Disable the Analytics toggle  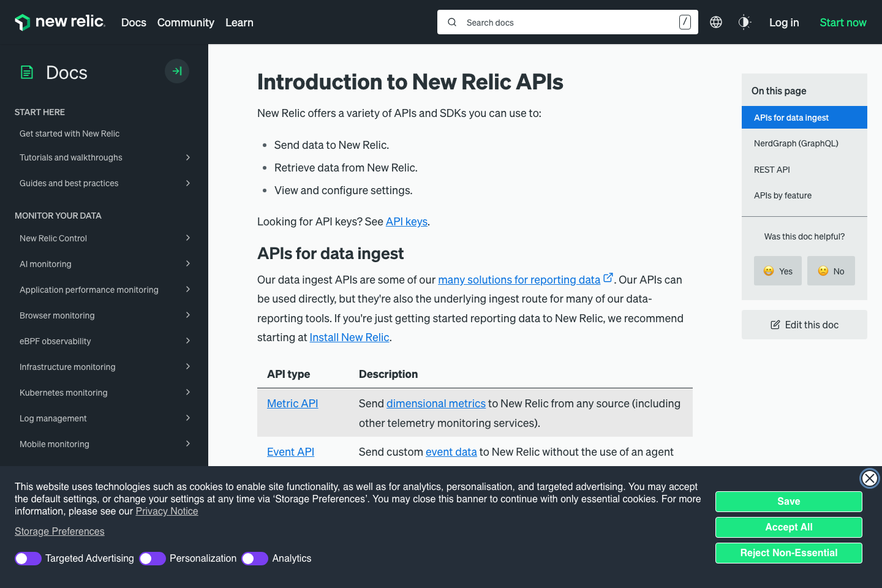254,559
